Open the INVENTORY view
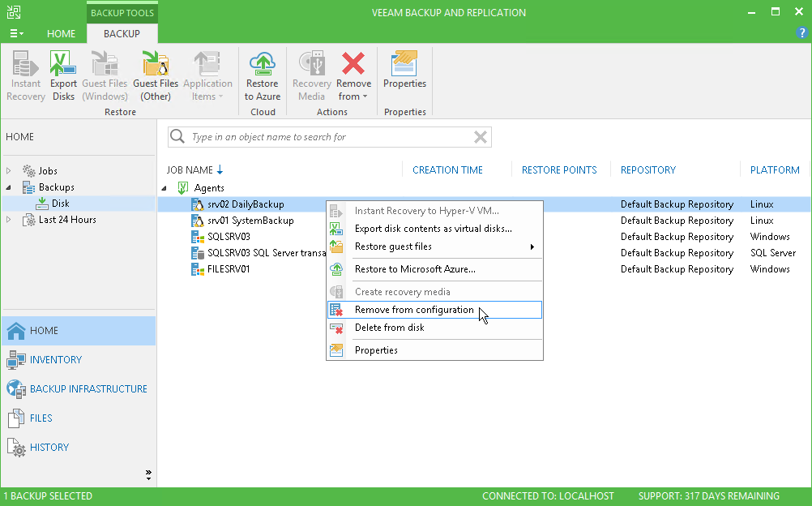 (x=79, y=360)
